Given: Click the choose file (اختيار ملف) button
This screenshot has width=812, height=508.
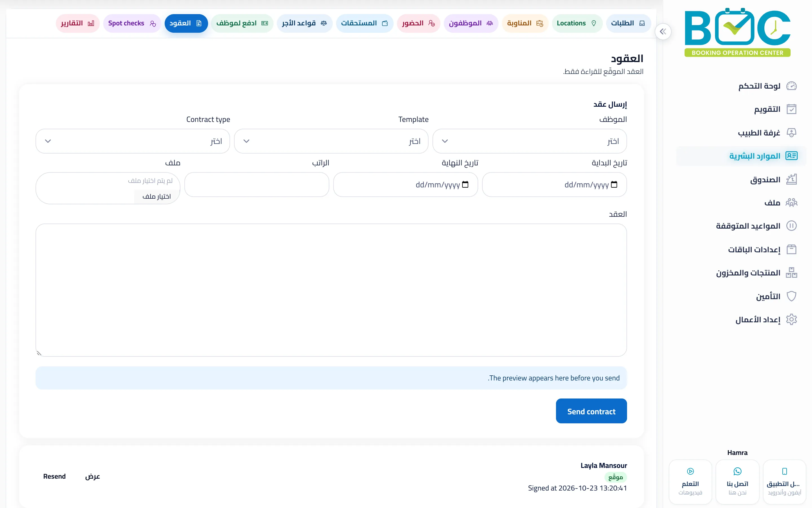Looking at the screenshot, I should click(x=157, y=196).
